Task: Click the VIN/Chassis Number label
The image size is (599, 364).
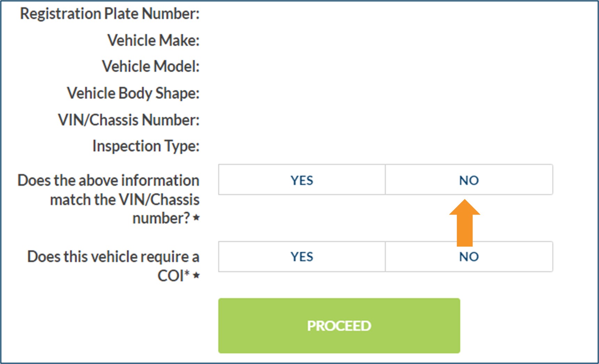Action: click(x=129, y=120)
